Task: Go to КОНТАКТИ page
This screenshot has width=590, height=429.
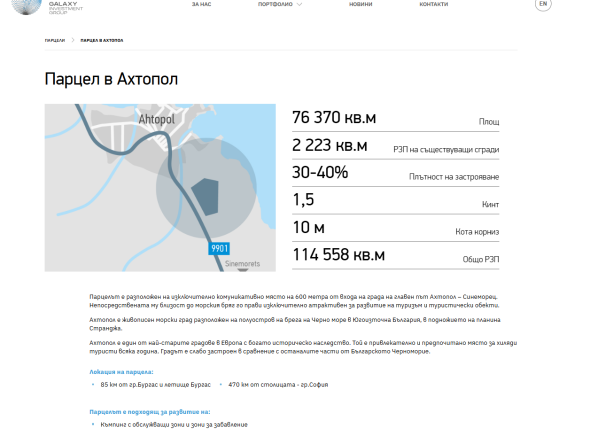Action: (x=433, y=4)
